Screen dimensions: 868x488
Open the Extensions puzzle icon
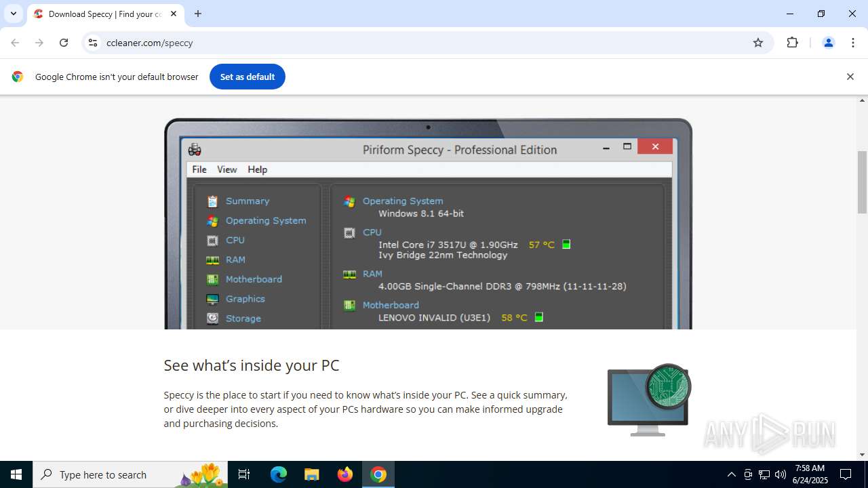coord(792,43)
